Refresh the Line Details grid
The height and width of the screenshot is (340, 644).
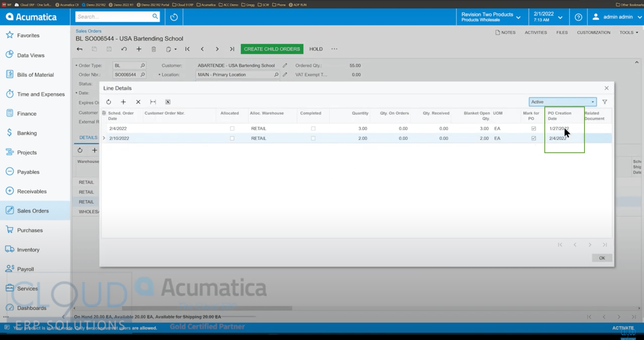(x=108, y=102)
